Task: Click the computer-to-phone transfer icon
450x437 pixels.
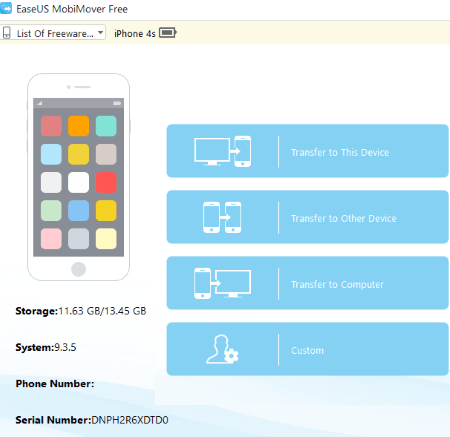Action: tap(223, 151)
